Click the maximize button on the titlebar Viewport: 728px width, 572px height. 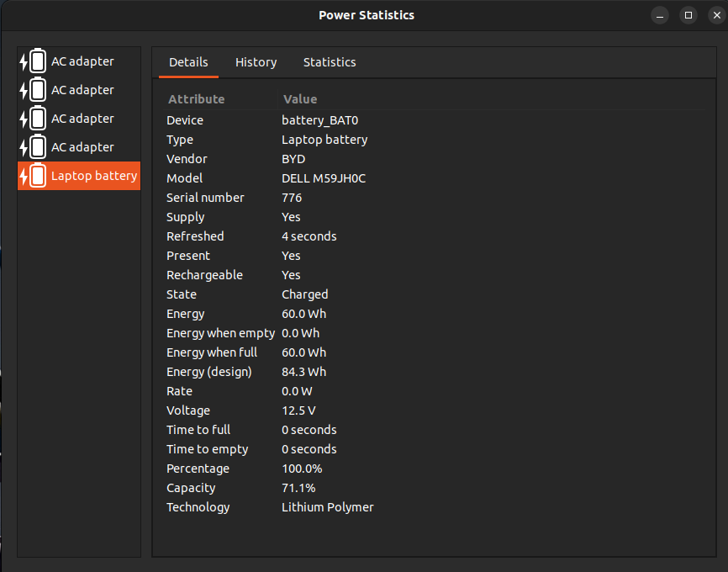click(x=688, y=14)
